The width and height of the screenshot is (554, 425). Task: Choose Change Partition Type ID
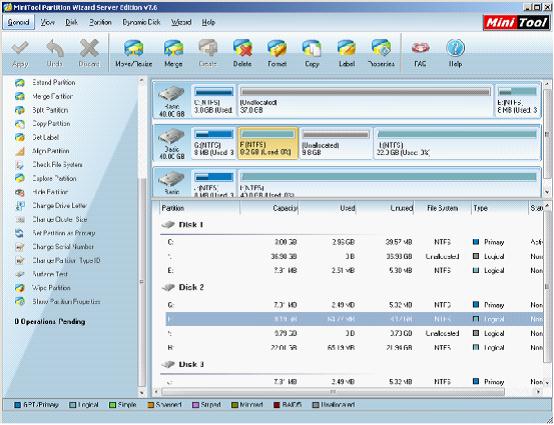[66, 261]
